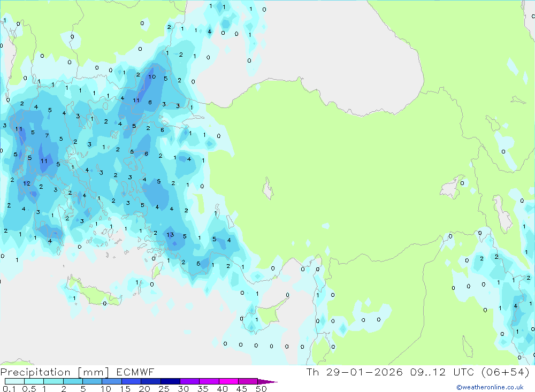
Task: Select the 40–45 mm magenta legend swatch
Action: [228, 381]
